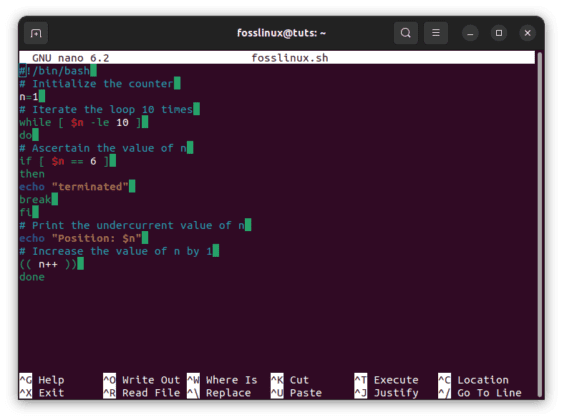The width and height of the screenshot is (562, 420).
Task: Click the ^U Paste shortcut
Action: pyautogui.click(x=296, y=393)
